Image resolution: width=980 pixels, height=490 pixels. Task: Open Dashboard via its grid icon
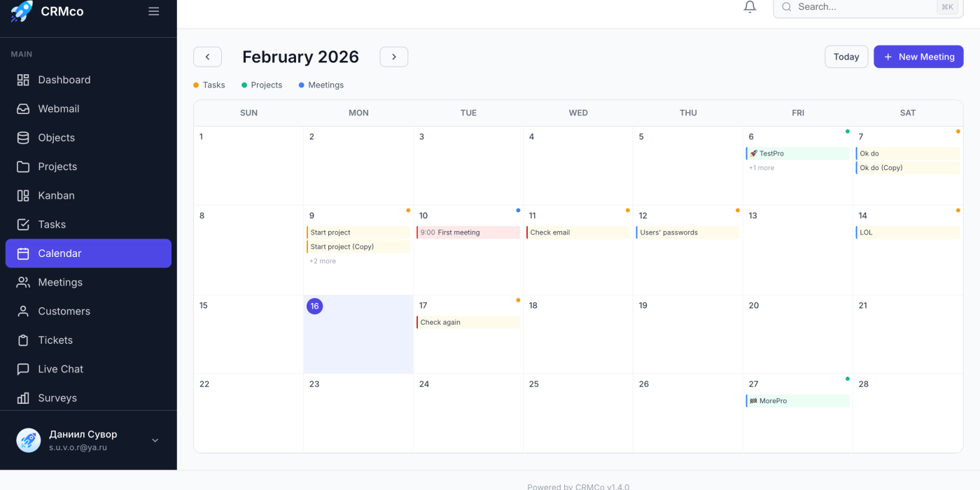tap(23, 80)
